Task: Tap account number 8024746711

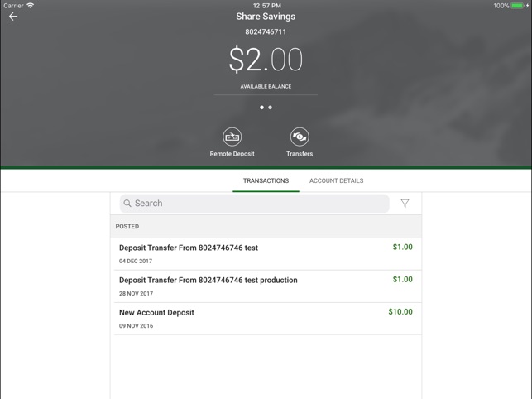Action: (x=266, y=32)
